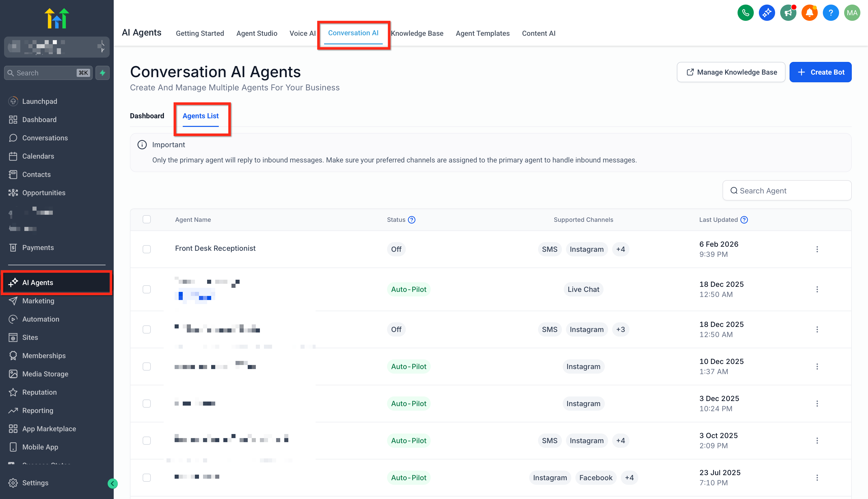Check the Front Desk Receptionist row checkbox
The image size is (868, 499).
click(x=147, y=249)
